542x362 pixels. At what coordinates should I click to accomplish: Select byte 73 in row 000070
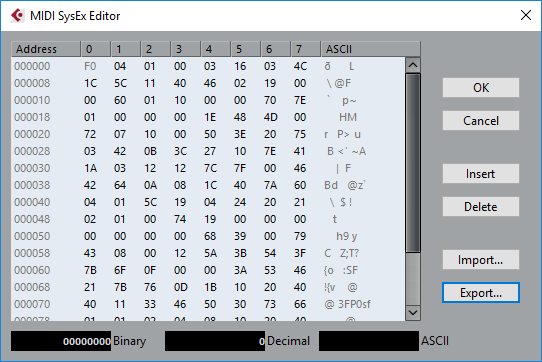[x=270, y=304]
